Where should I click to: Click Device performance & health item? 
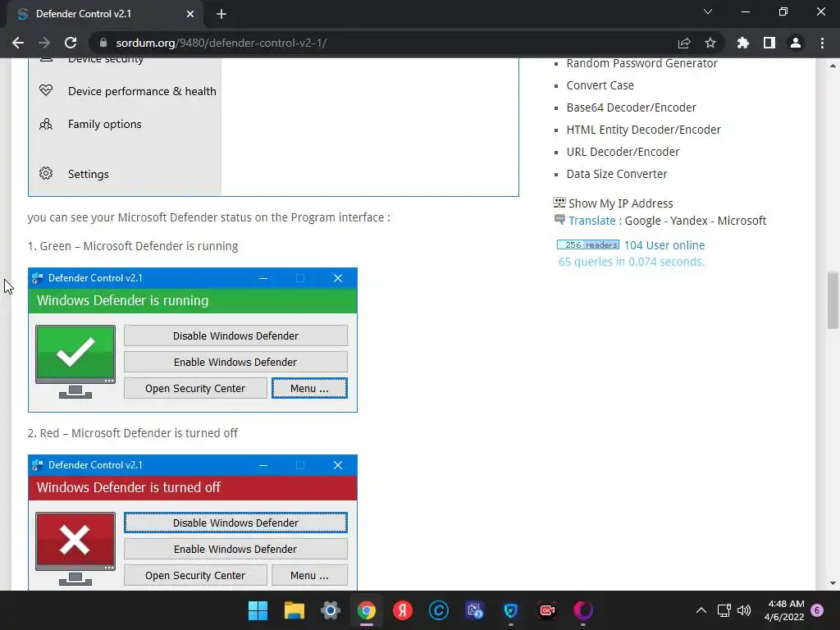[142, 92]
